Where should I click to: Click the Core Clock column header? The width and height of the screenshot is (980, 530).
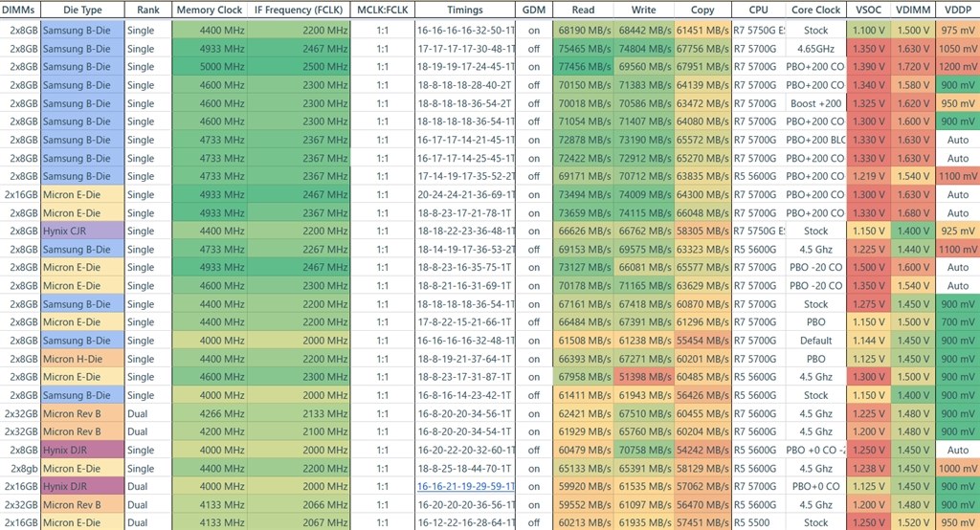(x=815, y=10)
